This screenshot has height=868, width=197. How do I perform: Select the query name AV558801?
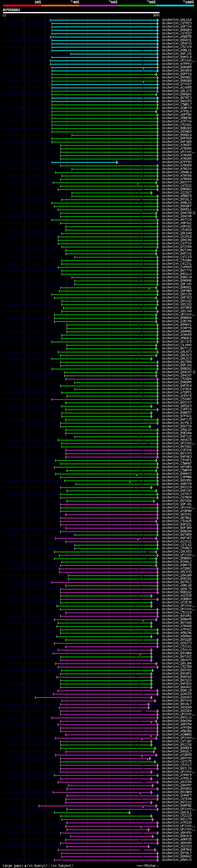pos(11,10)
